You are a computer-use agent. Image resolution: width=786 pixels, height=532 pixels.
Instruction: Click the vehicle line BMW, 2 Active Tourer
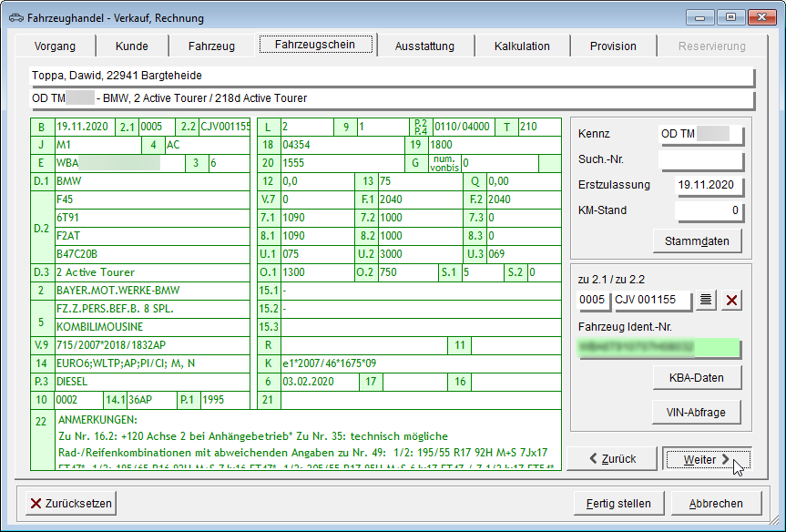(392, 98)
